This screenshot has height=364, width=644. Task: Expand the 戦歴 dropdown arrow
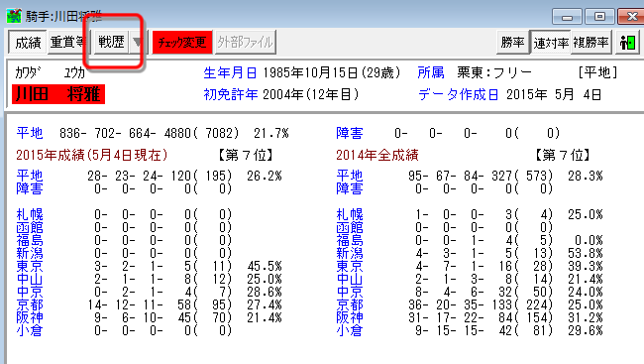coord(137,42)
